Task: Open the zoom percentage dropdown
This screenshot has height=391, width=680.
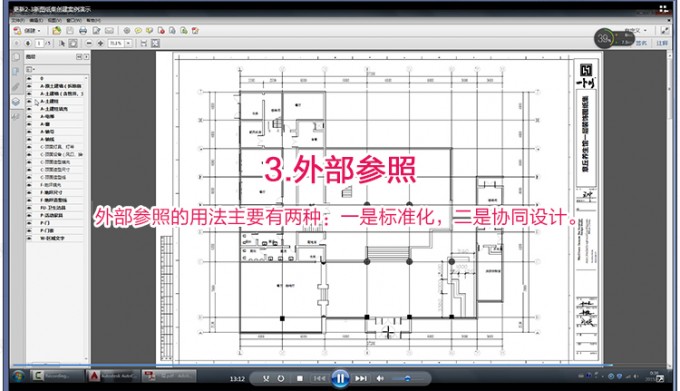Action: click(128, 43)
